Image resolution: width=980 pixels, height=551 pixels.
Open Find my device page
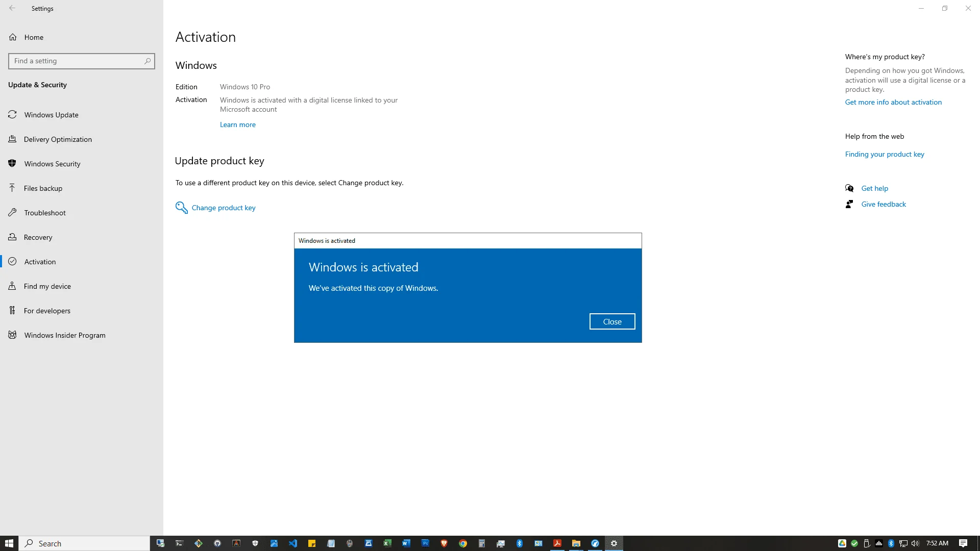82,286
